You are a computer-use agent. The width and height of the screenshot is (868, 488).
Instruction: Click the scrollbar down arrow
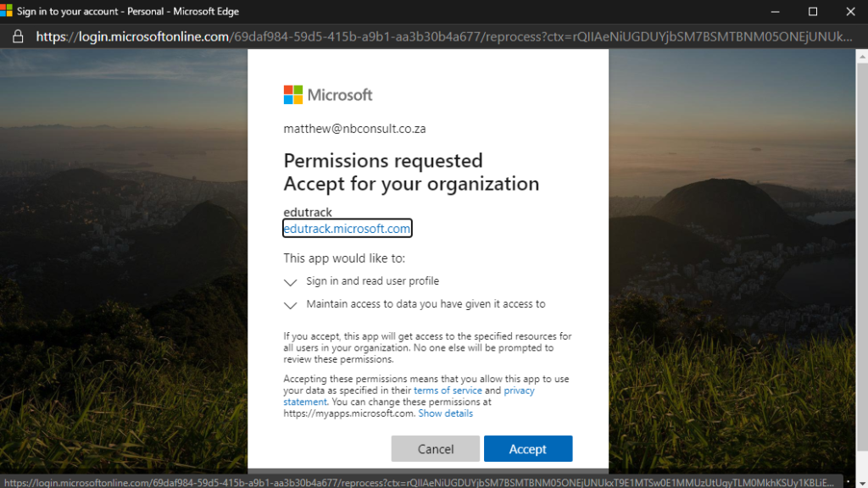(x=862, y=483)
